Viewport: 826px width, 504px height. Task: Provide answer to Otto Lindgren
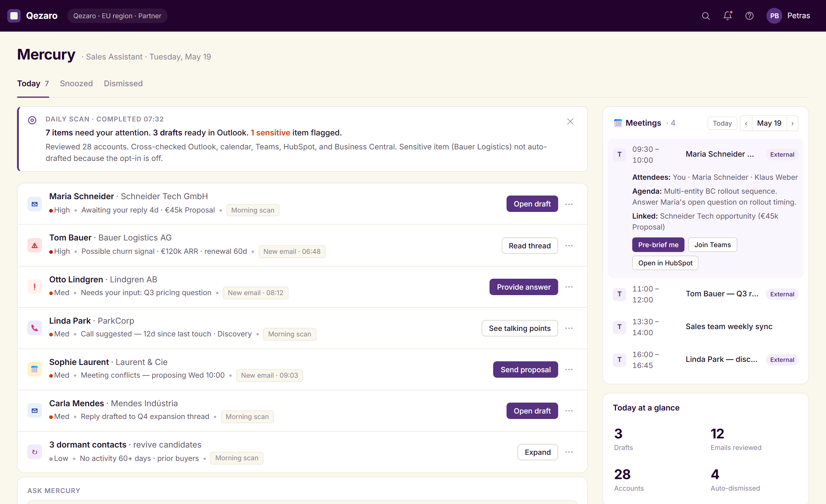tap(524, 287)
